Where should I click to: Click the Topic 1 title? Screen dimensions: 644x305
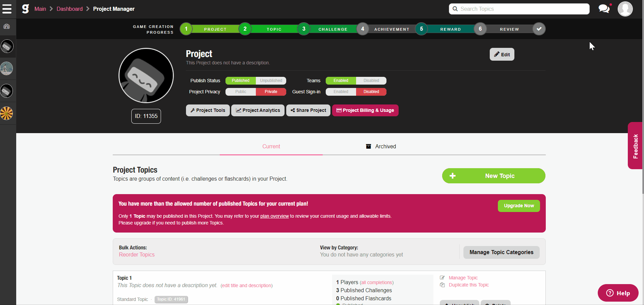(124, 278)
